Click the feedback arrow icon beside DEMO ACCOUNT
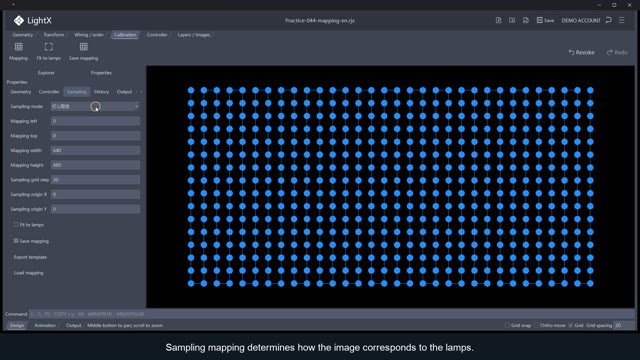The height and width of the screenshot is (360, 640). tap(609, 20)
